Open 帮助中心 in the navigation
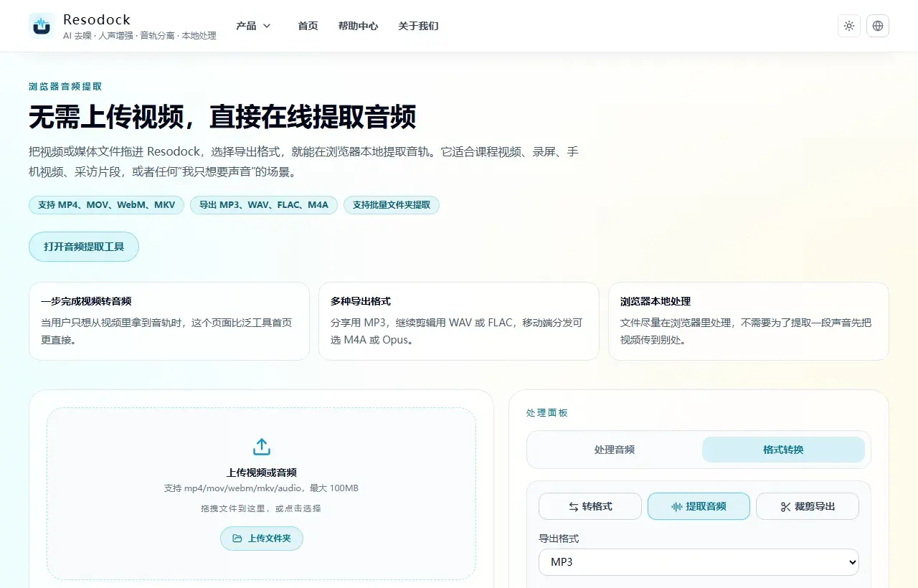918x588 pixels. tap(358, 26)
